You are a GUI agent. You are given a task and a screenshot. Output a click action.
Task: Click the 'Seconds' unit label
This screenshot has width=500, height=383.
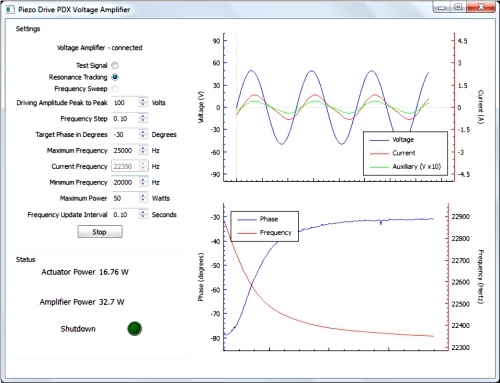164,215
